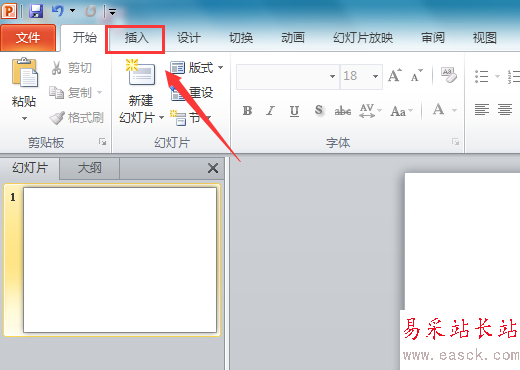Image resolution: width=520 pixels, height=370 pixels.
Task: Open the Customize Quick Access Toolbar dropdown
Action: click(x=112, y=12)
